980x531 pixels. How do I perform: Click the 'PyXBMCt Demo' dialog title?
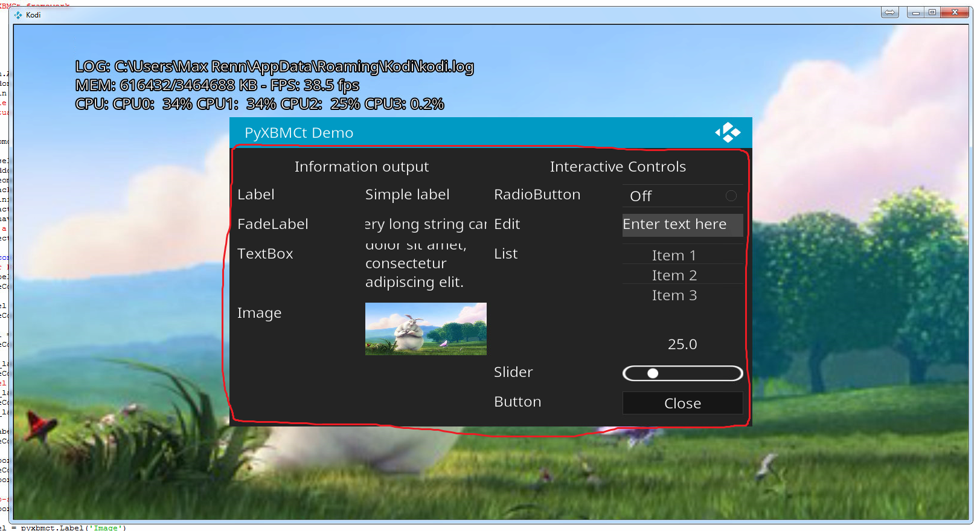pos(299,133)
